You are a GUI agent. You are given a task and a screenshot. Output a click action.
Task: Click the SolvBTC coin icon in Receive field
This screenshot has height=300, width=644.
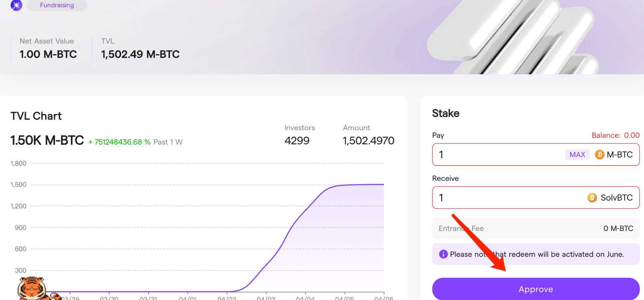click(x=592, y=197)
